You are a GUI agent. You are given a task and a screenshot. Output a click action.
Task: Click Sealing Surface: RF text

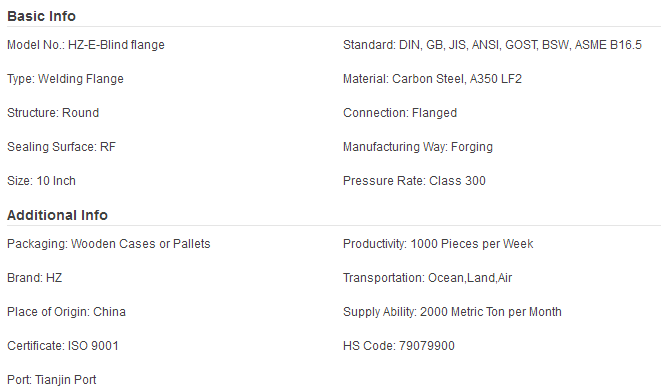click(62, 147)
